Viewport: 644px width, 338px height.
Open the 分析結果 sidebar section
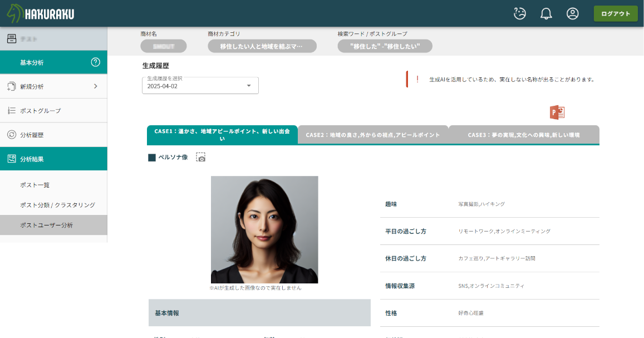pyautogui.click(x=53, y=159)
